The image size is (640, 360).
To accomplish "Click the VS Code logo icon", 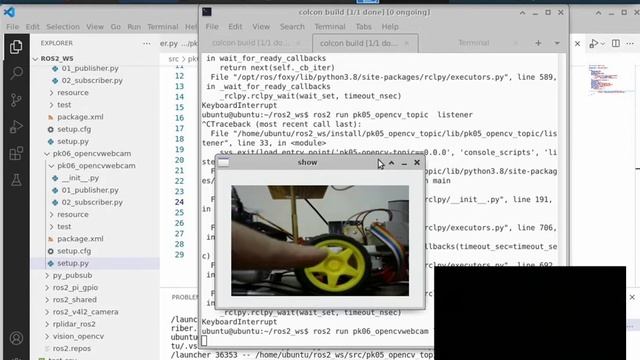I will 9,12.
